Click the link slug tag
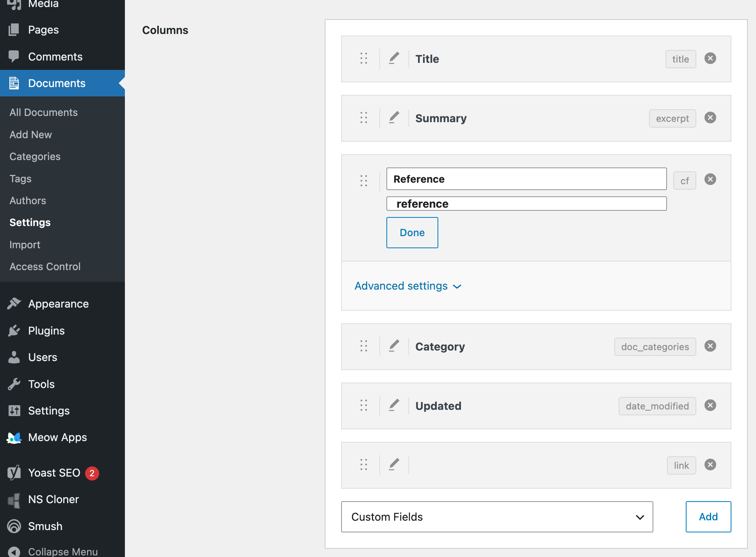This screenshot has width=756, height=557. tap(681, 465)
